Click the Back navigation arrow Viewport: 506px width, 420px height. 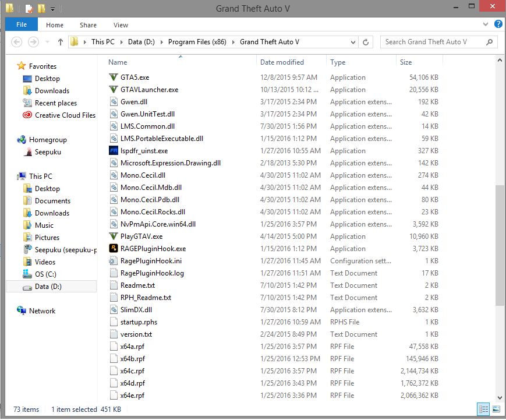point(17,42)
